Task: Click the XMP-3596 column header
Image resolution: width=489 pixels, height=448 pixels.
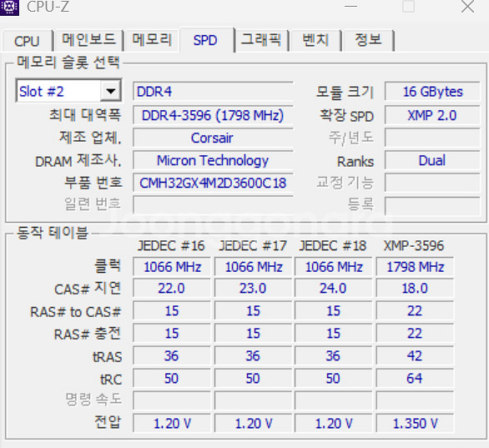Action: point(414,245)
